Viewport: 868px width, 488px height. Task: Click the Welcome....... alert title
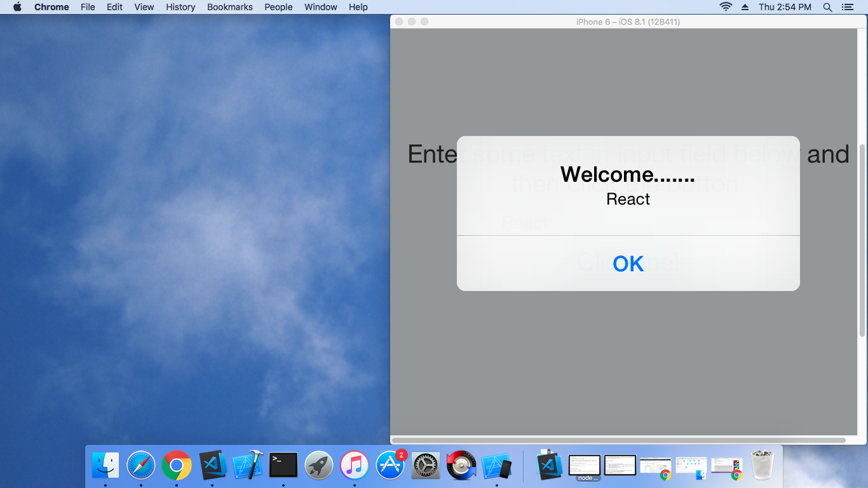628,174
